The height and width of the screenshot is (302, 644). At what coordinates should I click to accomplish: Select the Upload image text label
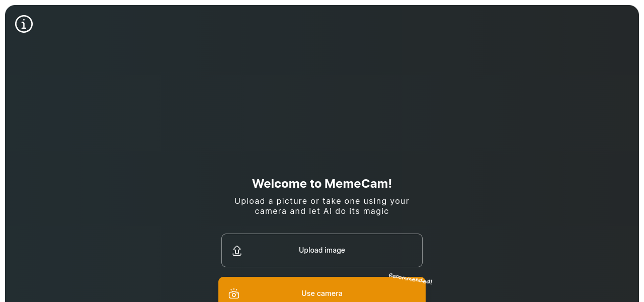click(321, 250)
